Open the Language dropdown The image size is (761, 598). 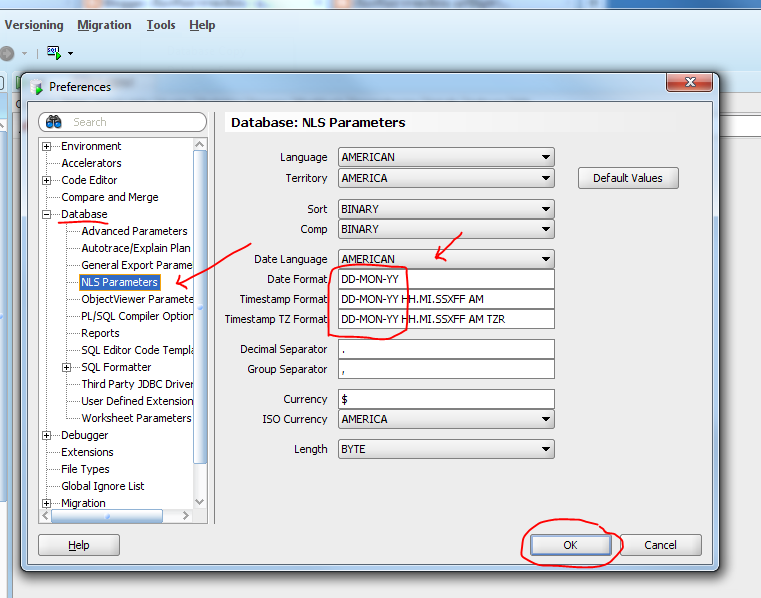tap(446, 157)
